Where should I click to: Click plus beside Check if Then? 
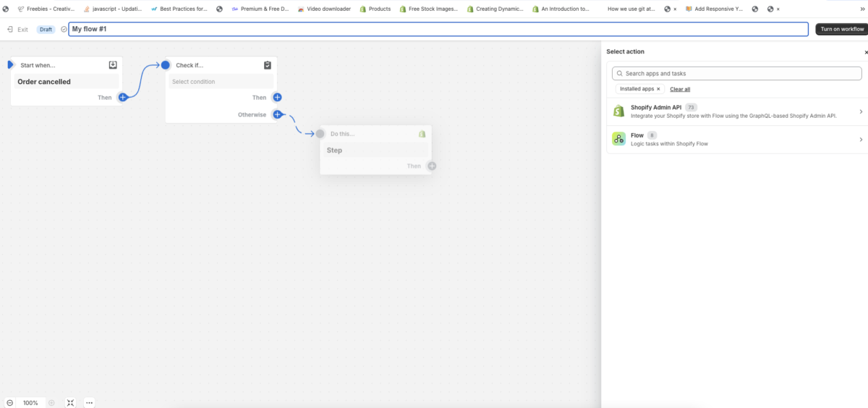tap(277, 97)
